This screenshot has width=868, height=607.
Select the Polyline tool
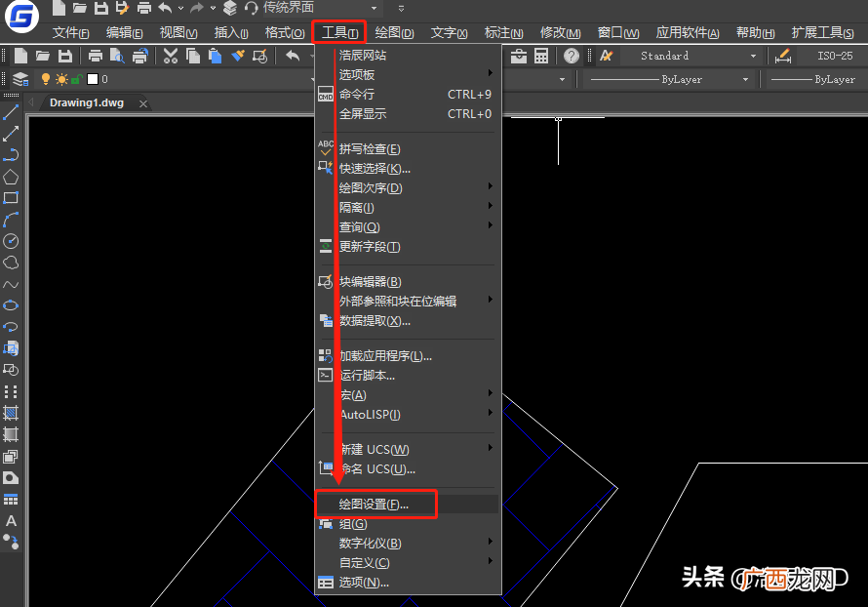pyautogui.click(x=11, y=155)
